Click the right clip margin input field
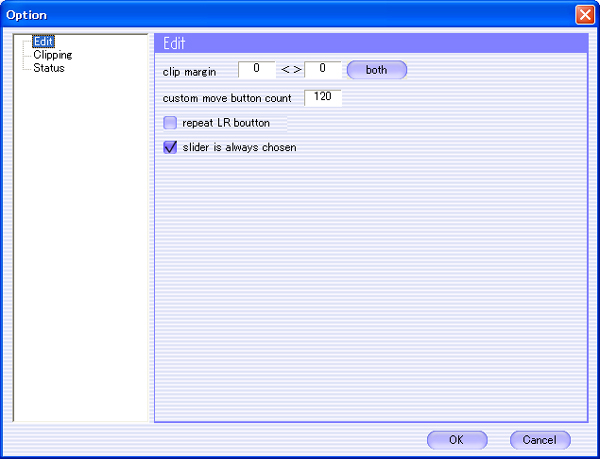Image resolution: width=600 pixels, height=459 pixels. (323, 70)
